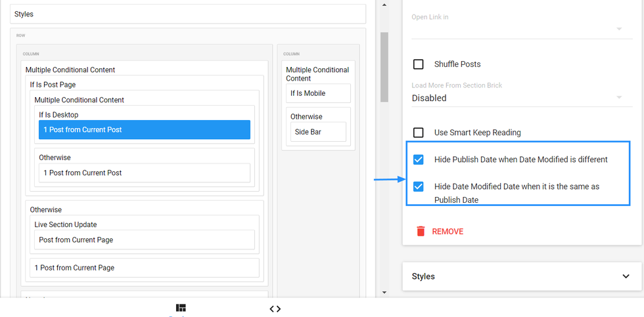Select the Side Bar element
The height and width of the screenshot is (317, 644).
tap(319, 132)
